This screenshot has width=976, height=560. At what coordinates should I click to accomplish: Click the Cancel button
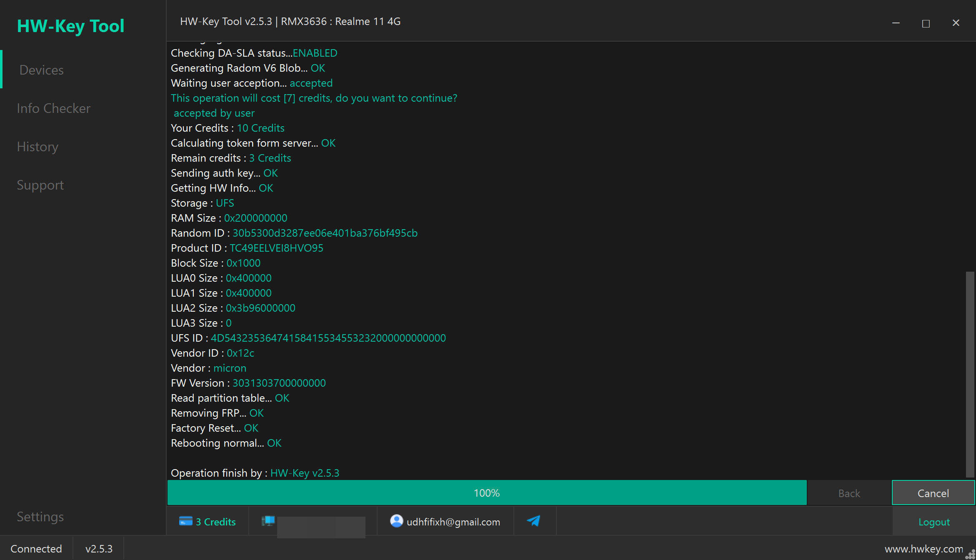(933, 493)
